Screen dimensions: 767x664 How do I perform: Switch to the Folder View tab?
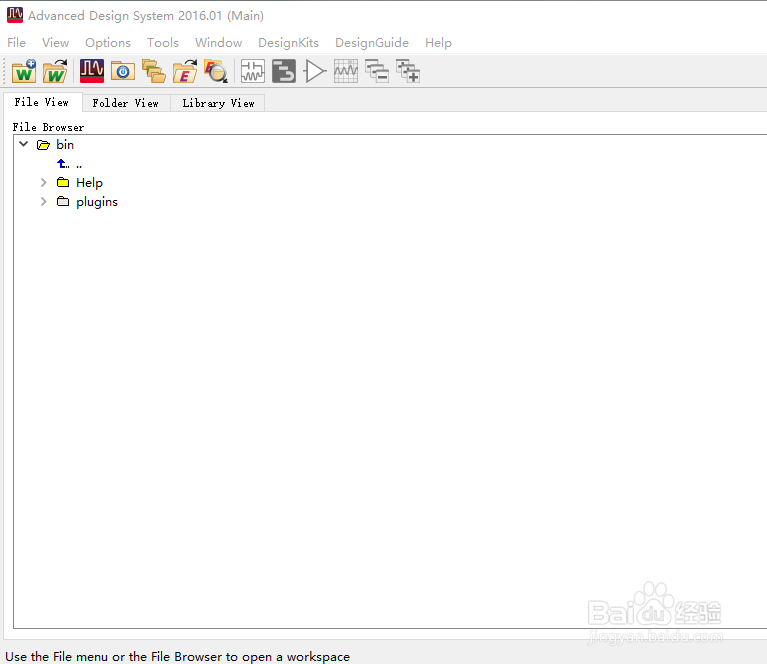126,103
